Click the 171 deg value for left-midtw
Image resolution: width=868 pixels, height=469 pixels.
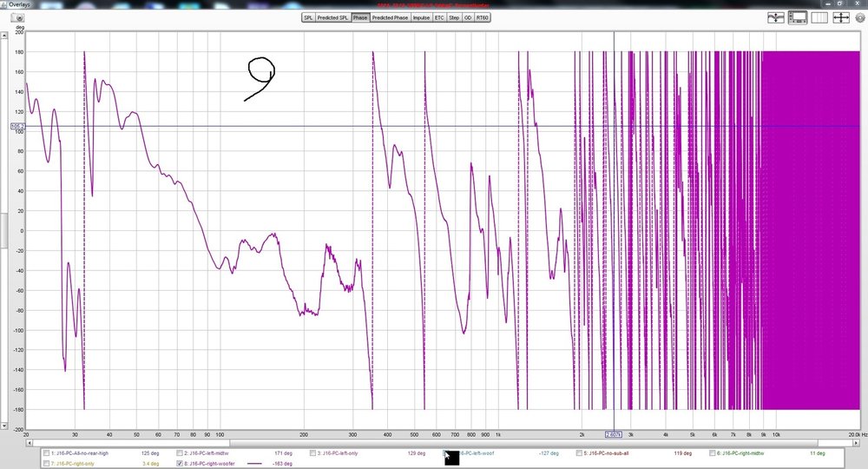(x=284, y=453)
